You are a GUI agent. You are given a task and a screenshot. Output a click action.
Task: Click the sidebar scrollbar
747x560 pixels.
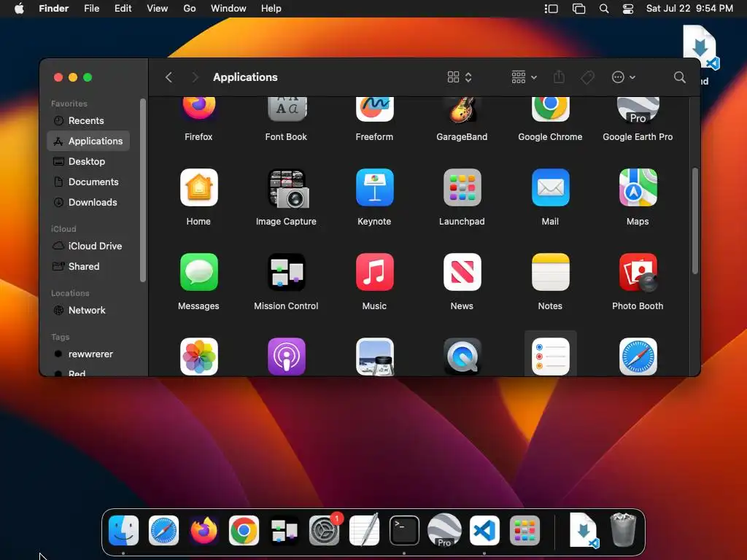click(142, 190)
